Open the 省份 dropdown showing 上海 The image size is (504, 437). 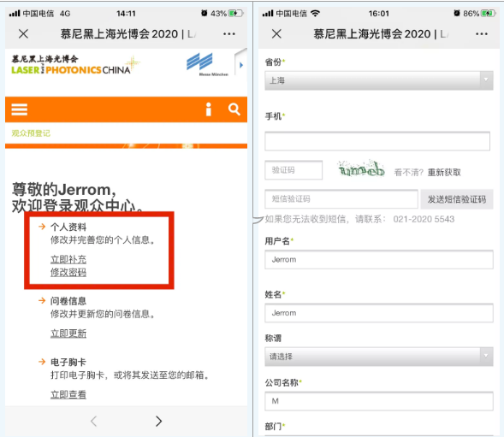pos(379,80)
